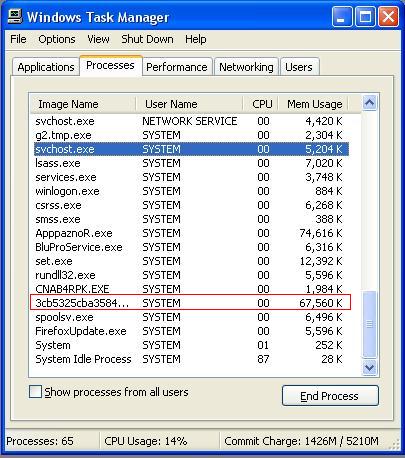
Task: Open the Shut Down menu
Action: (x=147, y=39)
